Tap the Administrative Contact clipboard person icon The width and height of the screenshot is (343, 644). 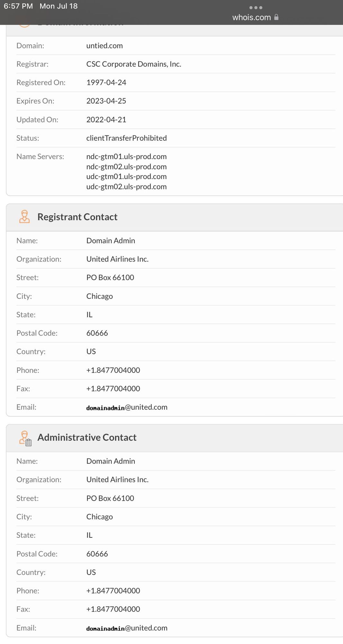click(x=25, y=438)
